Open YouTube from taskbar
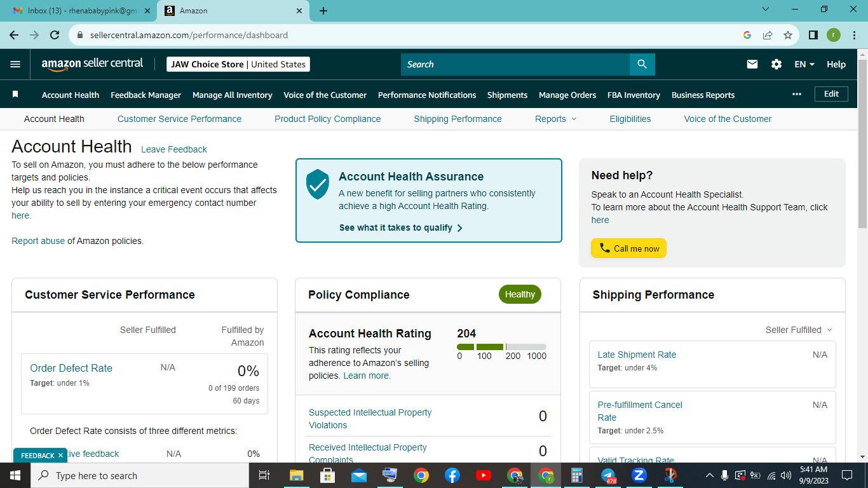The height and width of the screenshot is (488, 868). click(484, 475)
